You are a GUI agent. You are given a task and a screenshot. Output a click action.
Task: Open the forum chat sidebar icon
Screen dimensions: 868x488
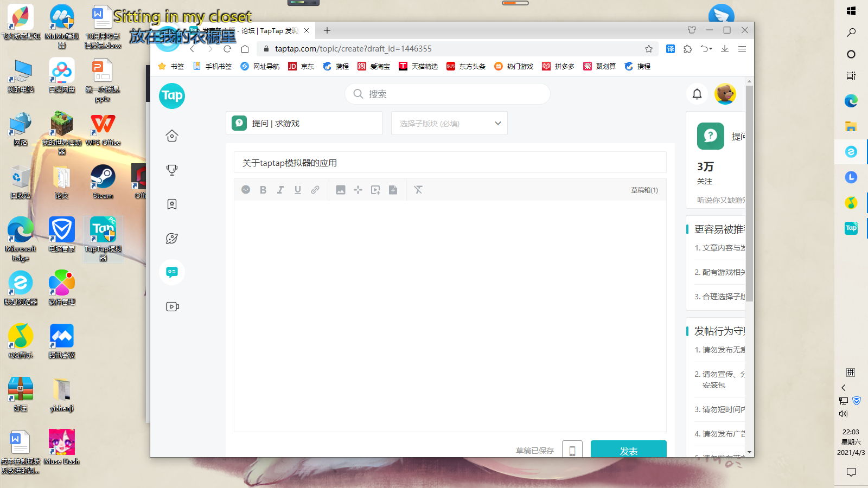(172, 272)
